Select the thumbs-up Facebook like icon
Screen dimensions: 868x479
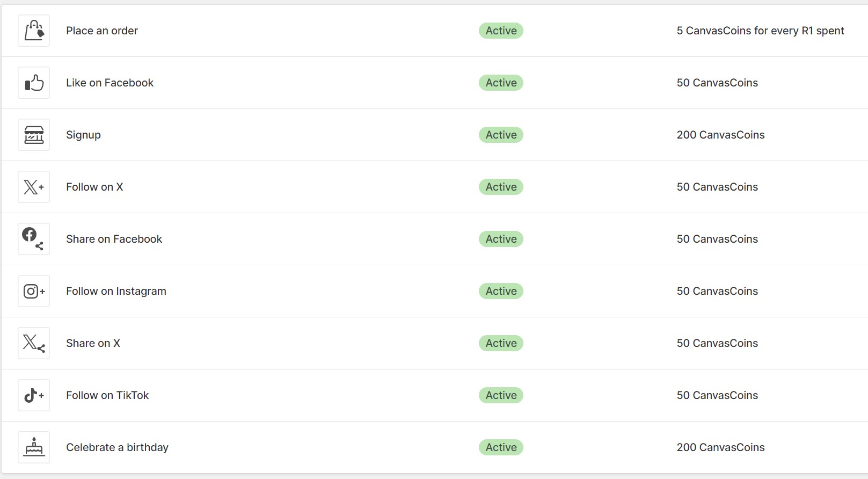pyautogui.click(x=34, y=83)
